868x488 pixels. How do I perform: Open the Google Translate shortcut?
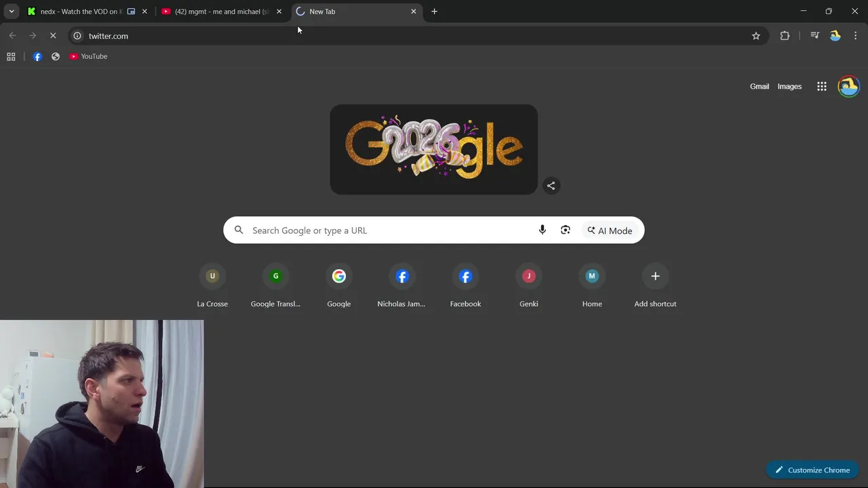pyautogui.click(x=275, y=286)
